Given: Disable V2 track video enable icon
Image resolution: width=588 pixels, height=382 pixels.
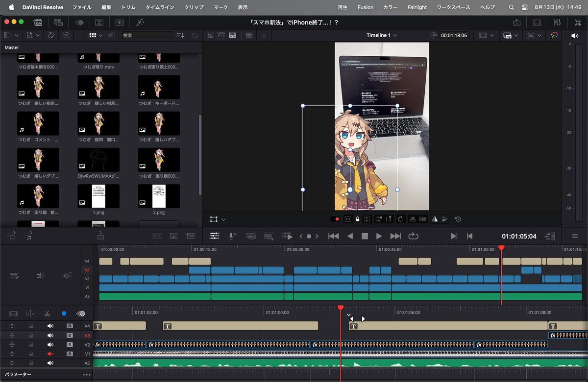Looking at the screenshot, I should [70, 344].
